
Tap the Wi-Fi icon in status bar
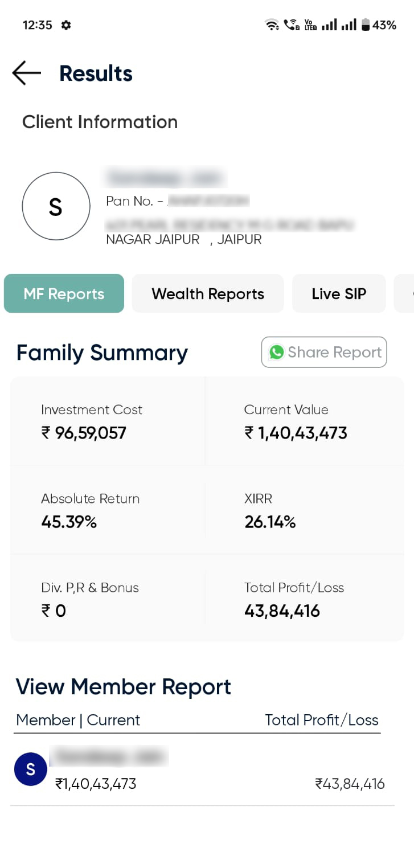click(x=272, y=25)
